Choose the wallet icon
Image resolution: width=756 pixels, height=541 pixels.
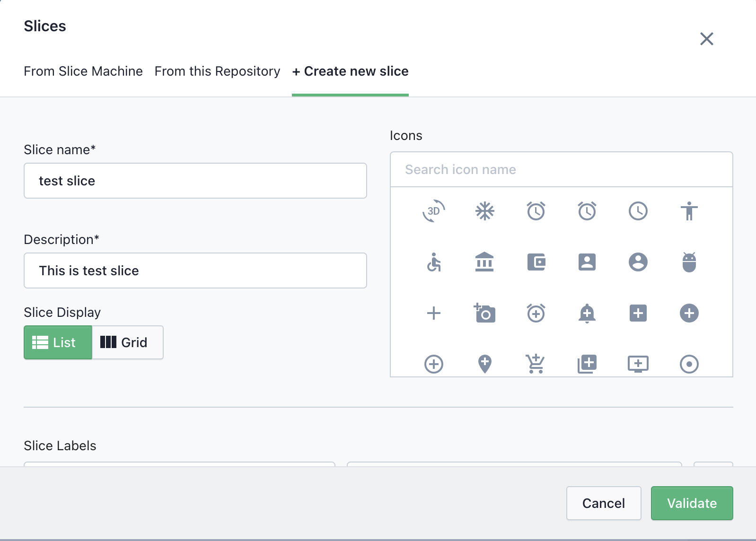click(536, 262)
